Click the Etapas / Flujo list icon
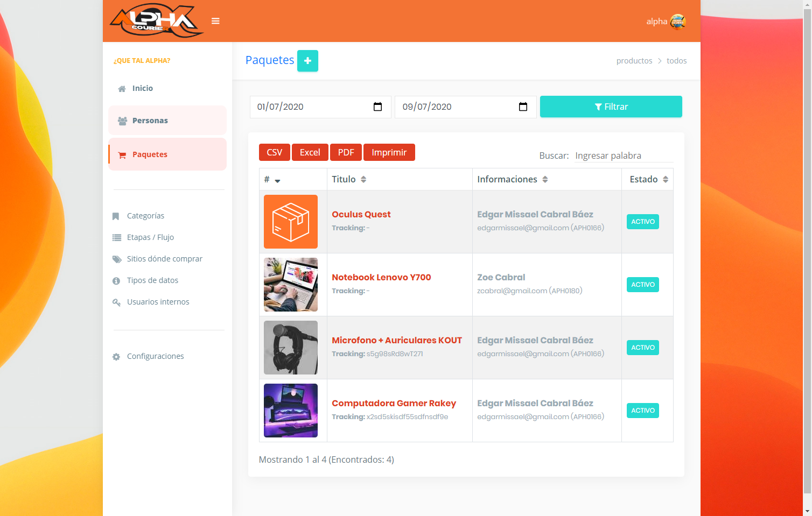Screen dimensions: 812x516 (116, 238)
